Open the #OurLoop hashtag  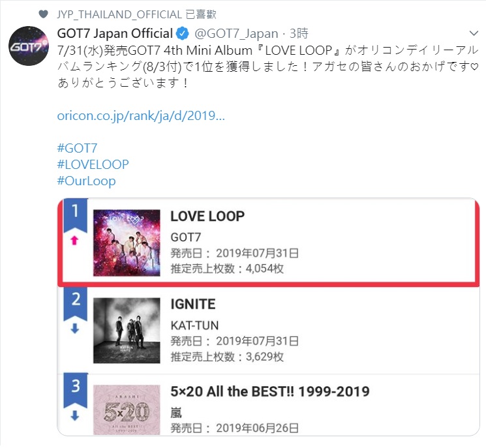(x=87, y=181)
